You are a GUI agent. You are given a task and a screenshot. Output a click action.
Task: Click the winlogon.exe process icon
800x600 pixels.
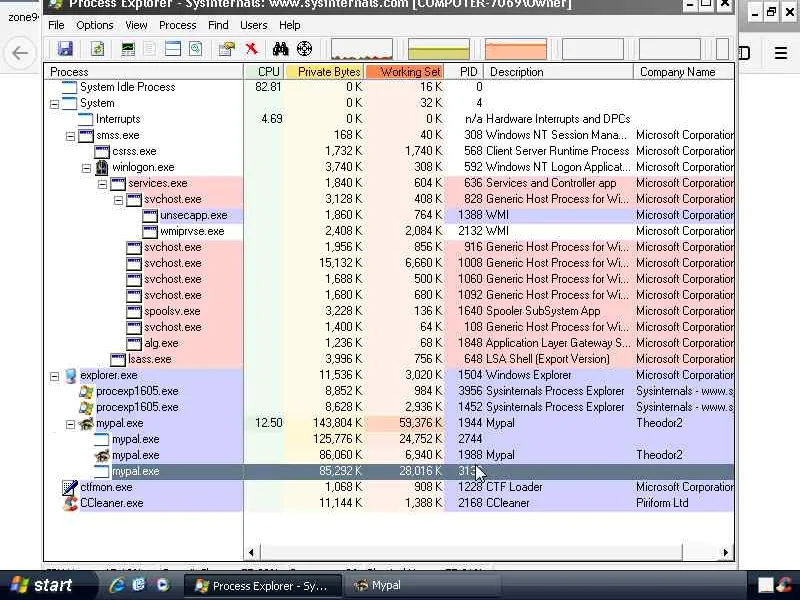pyautogui.click(x=102, y=167)
